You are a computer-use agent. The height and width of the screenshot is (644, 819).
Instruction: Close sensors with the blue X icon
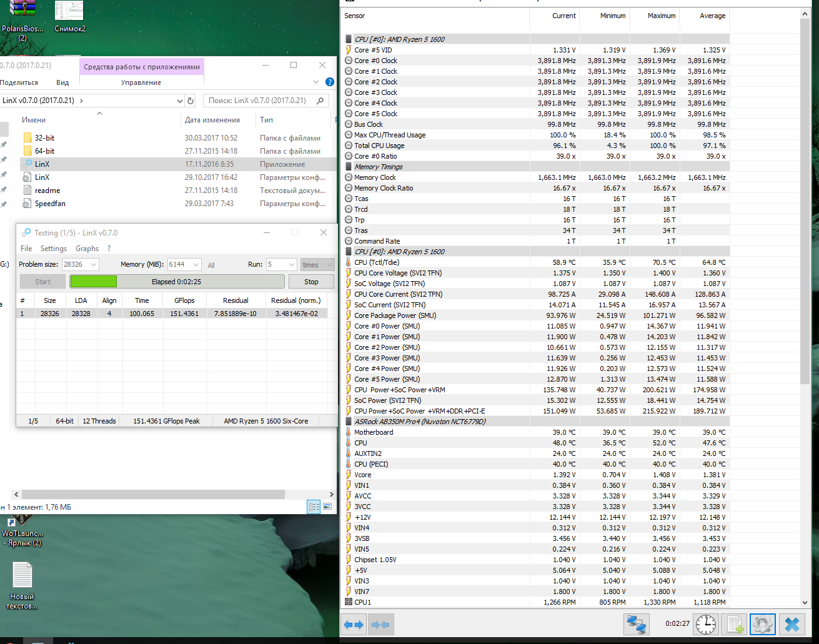pos(792,624)
